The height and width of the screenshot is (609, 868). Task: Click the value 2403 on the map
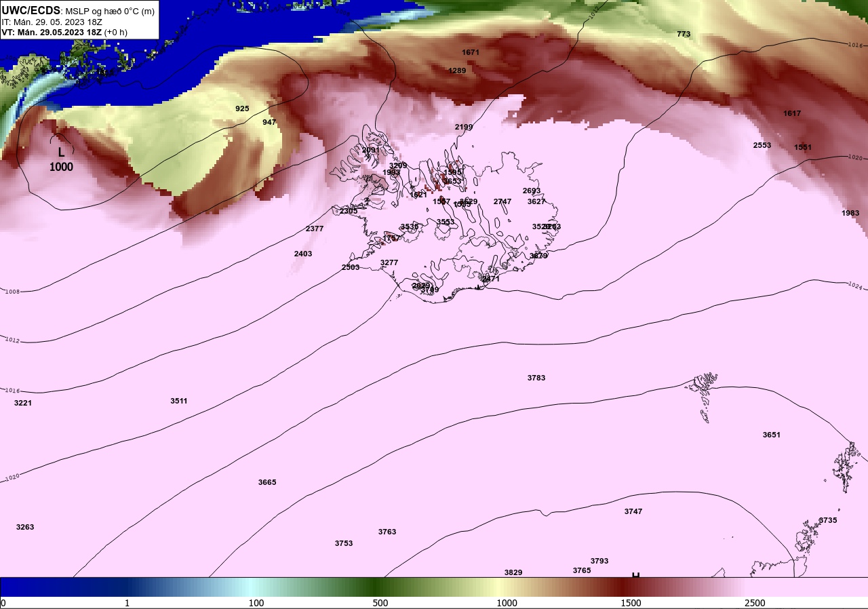[303, 254]
